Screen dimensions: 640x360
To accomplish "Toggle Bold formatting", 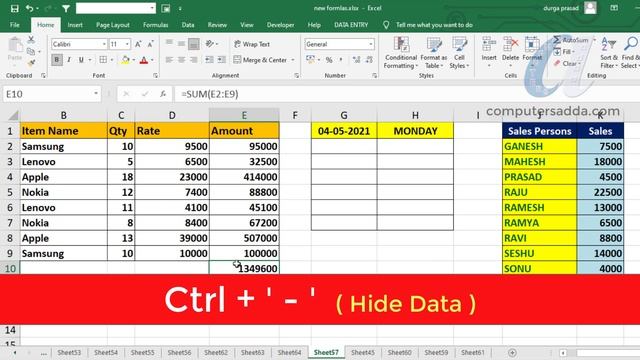I will coord(57,60).
